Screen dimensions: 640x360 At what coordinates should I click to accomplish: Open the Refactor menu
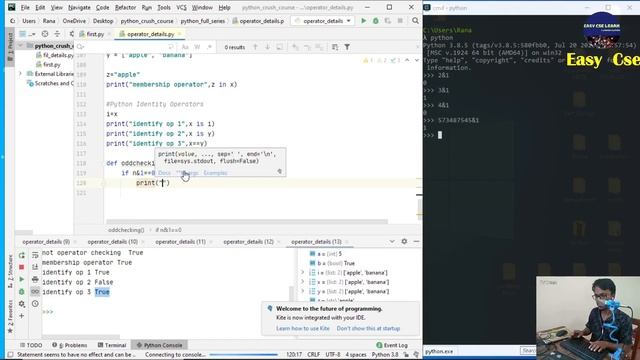(x=125, y=7)
